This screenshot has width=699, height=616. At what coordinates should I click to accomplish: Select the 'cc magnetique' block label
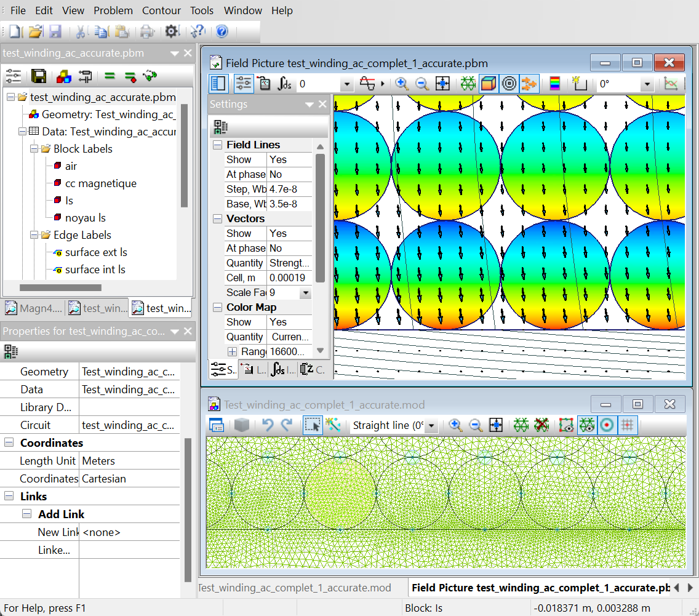pyautogui.click(x=100, y=183)
